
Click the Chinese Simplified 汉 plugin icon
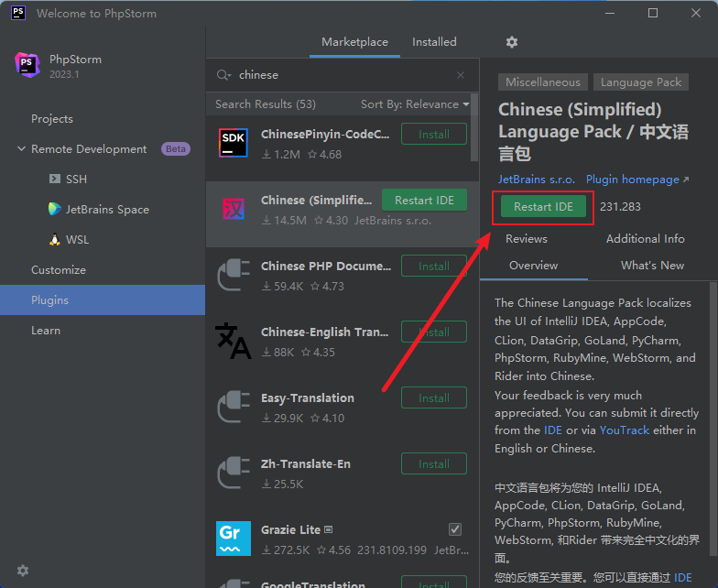233,209
